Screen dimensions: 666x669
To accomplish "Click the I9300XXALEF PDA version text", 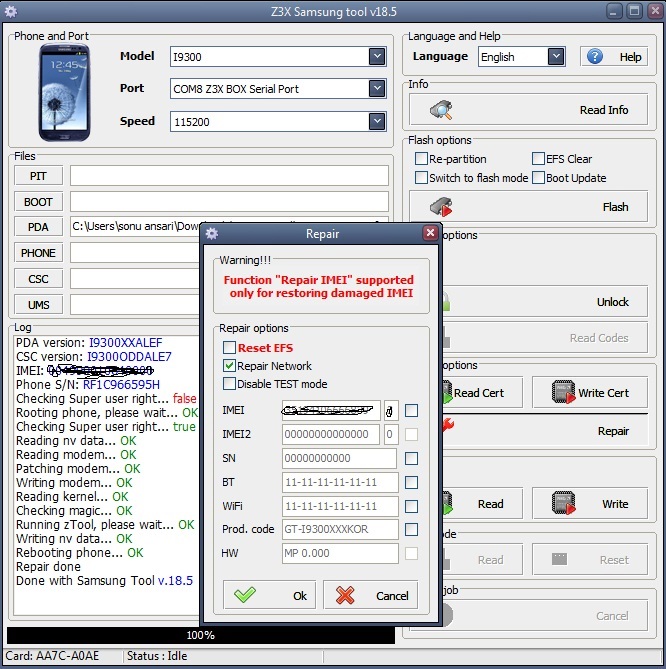I will [125, 343].
